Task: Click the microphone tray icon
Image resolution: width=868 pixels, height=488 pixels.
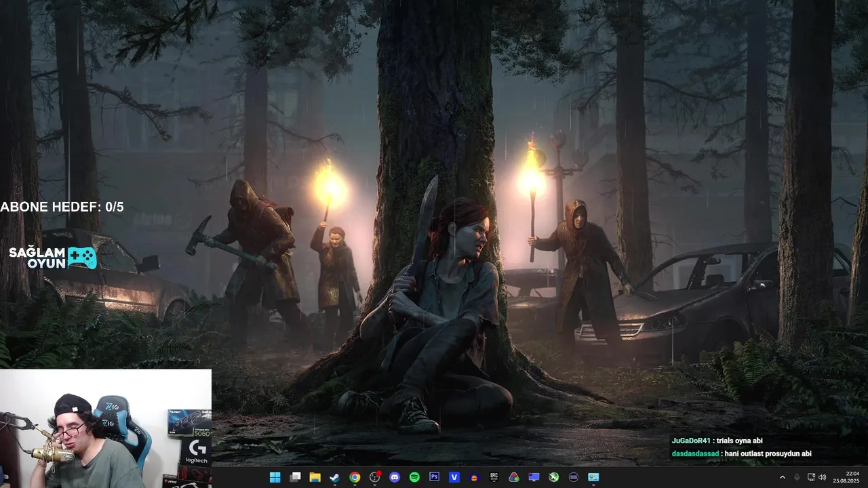Action: [797, 477]
